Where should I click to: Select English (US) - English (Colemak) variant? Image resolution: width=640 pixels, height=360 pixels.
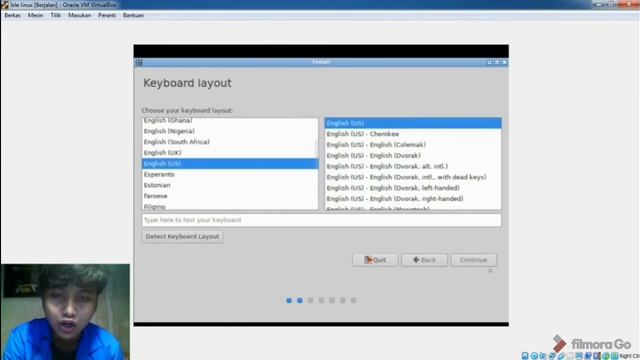pyautogui.click(x=413, y=144)
